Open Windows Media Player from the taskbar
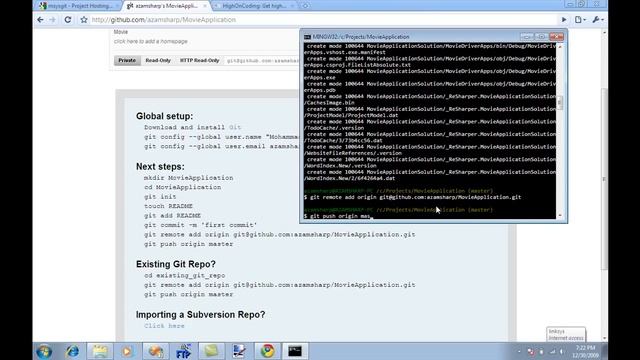The height and width of the screenshot is (360, 640). (x=127, y=351)
